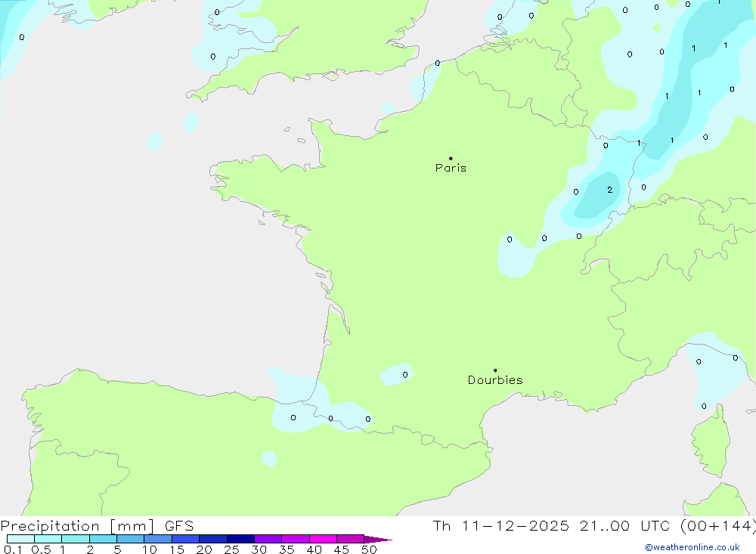Click the "50" legend scale label
Screen dimensions: 756x554
[x=370, y=549]
